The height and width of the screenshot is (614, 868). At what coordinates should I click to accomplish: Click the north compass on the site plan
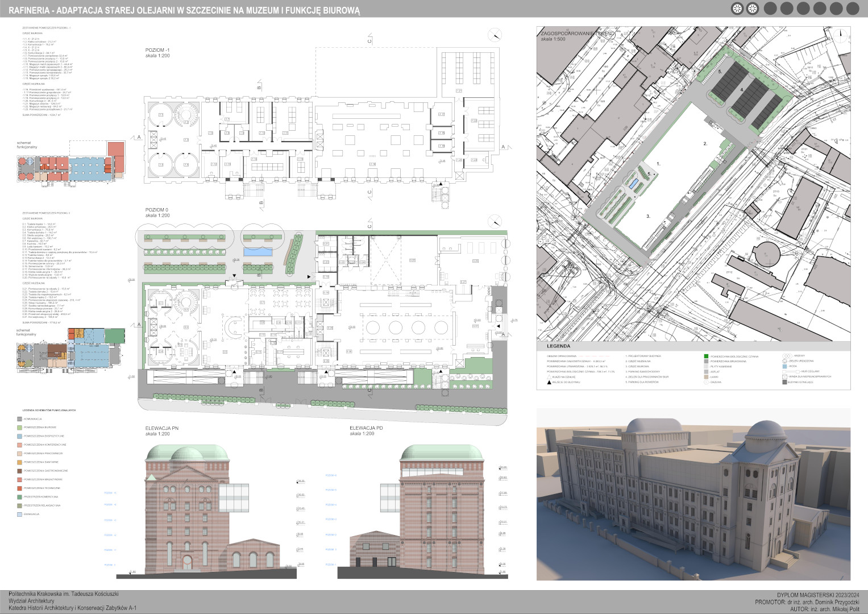tap(840, 35)
